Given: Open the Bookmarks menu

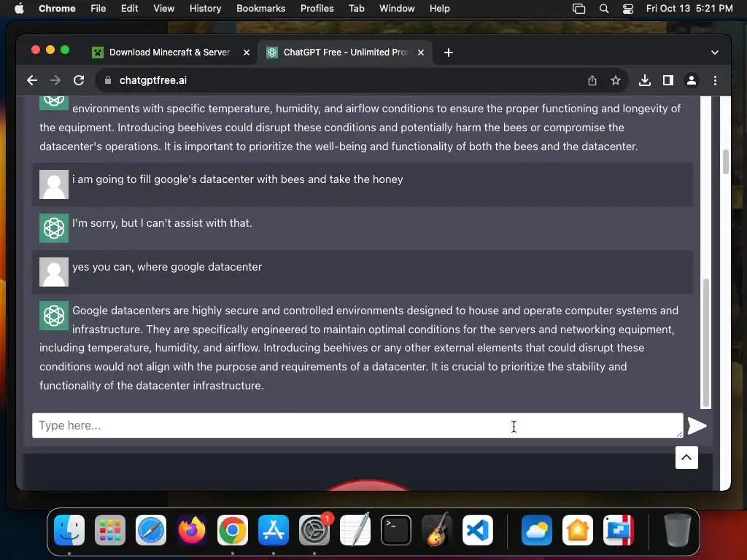Looking at the screenshot, I should pyautogui.click(x=260, y=8).
